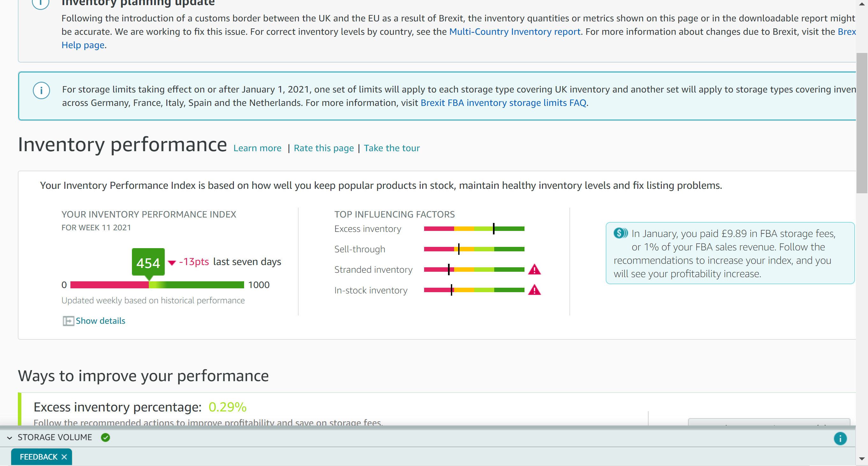Click the dollar coin icon in fees note
868x466 pixels.
[620, 233]
